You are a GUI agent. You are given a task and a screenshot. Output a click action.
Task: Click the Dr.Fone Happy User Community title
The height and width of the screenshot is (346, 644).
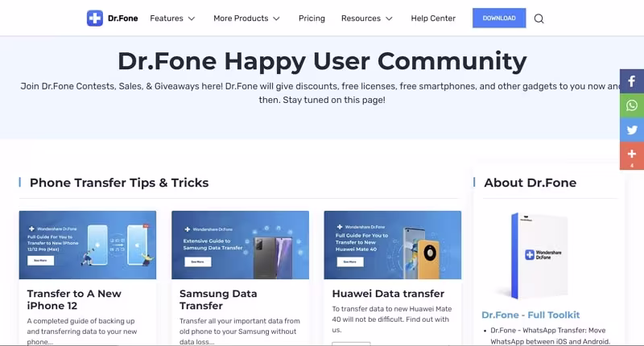pos(322,61)
